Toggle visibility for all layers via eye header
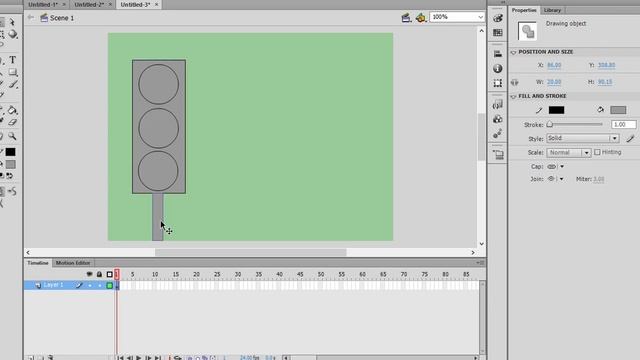 pos(89,274)
